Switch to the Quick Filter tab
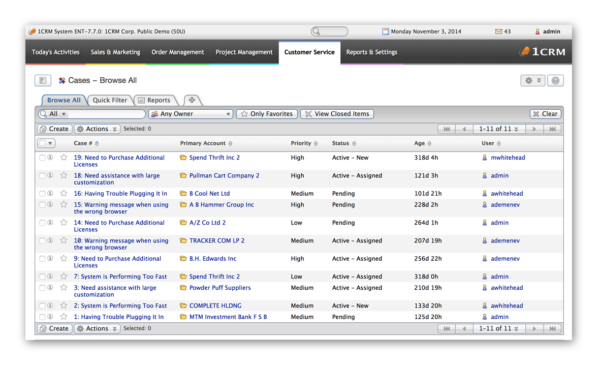The width and height of the screenshot is (600, 366). tap(110, 100)
